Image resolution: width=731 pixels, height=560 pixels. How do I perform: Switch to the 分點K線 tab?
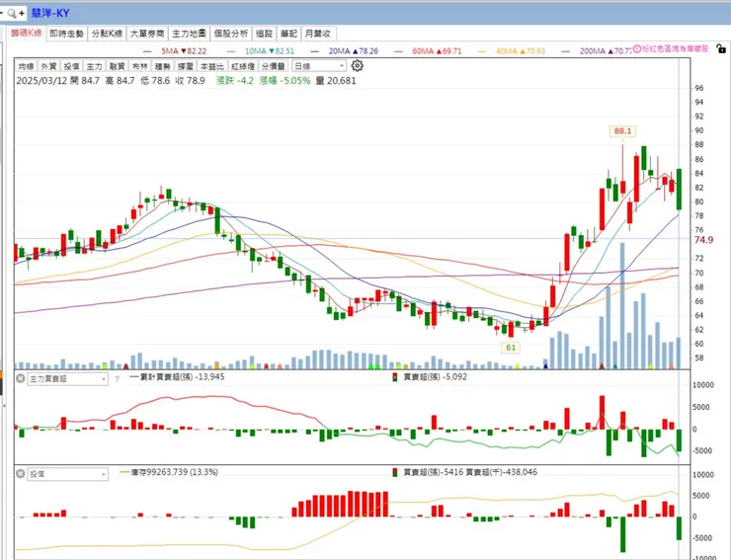107,34
